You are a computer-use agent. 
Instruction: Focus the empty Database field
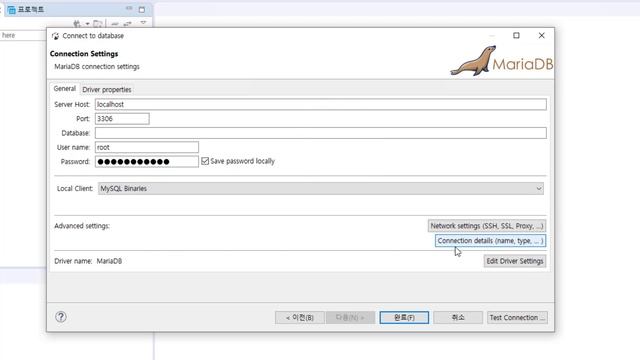coord(321,133)
